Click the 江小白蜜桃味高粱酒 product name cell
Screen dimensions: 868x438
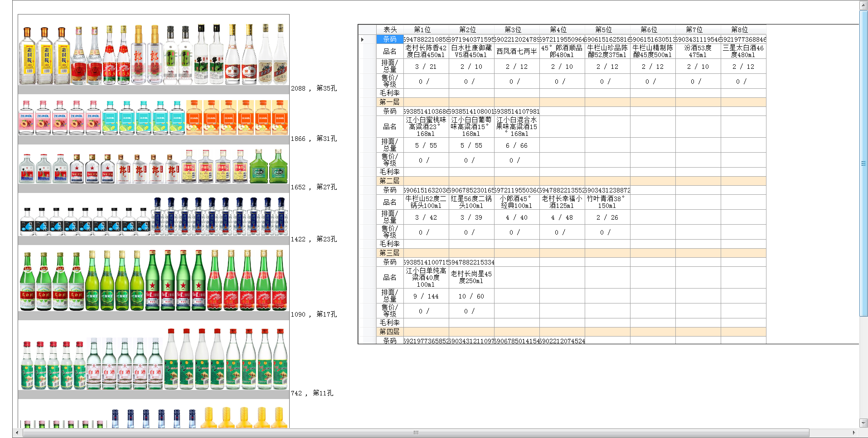(x=426, y=127)
